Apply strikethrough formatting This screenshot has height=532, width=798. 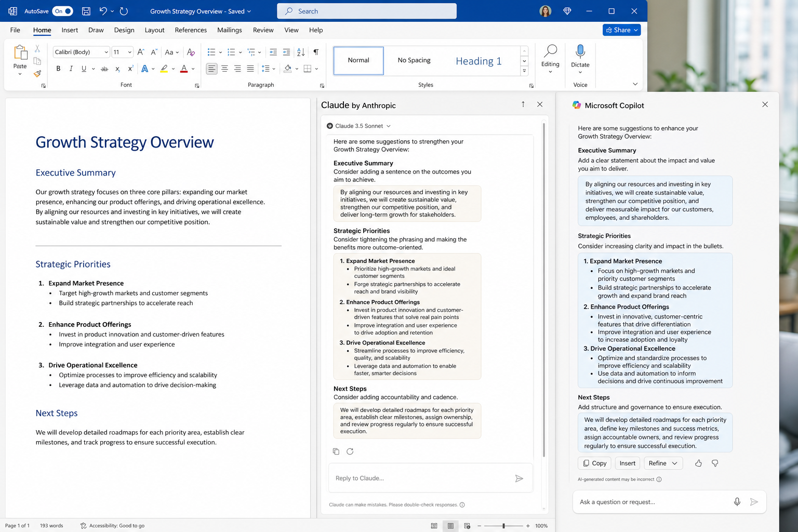tap(104, 69)
